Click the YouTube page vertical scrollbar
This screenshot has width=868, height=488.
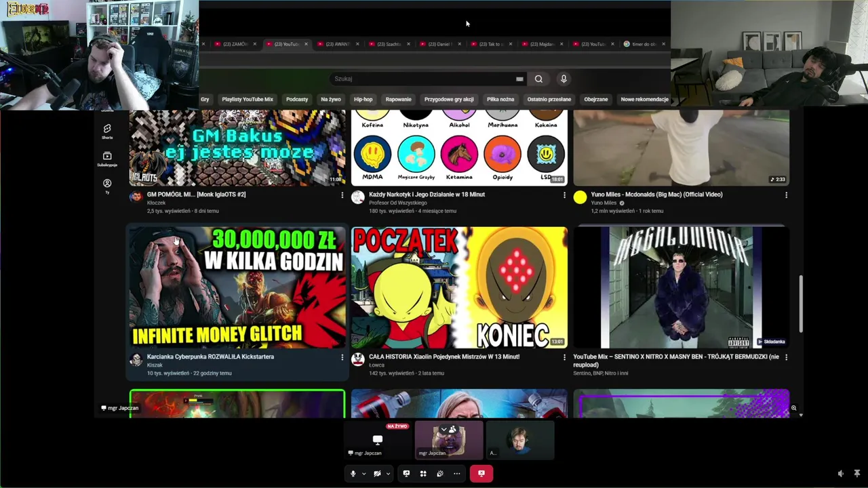click(x=801, y=304)
